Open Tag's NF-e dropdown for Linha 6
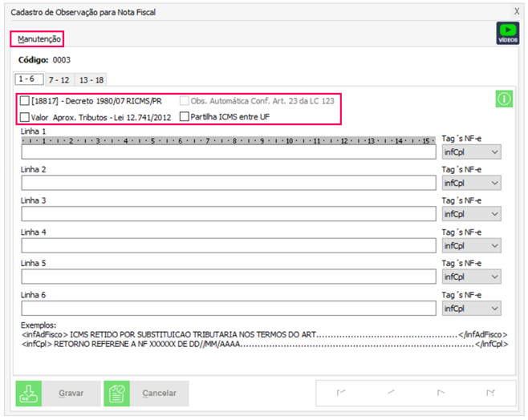Screen dimensions: 528x420 click(x=472, y=309)
